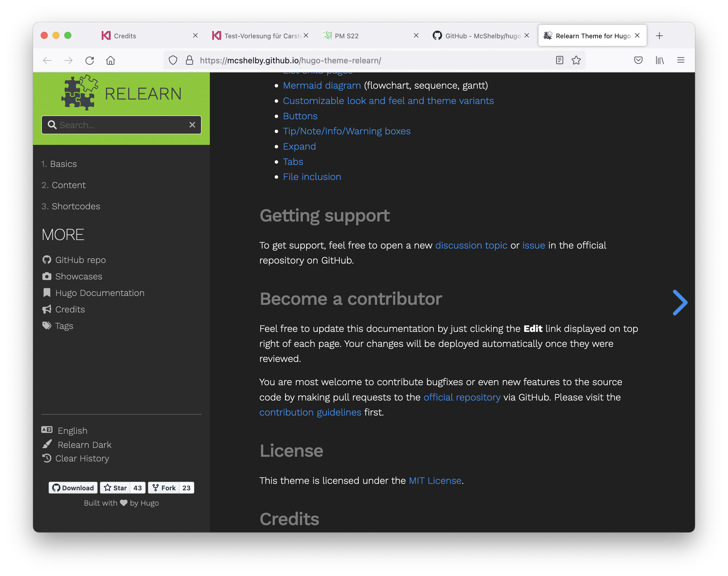Open the Pocket save icon
This screenshot has height=576, width=728.
638,60
